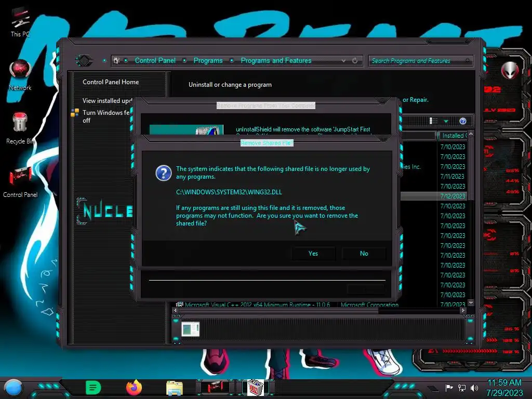Click the Windows features shield icon
532x399 pixels.
(75, 113)
